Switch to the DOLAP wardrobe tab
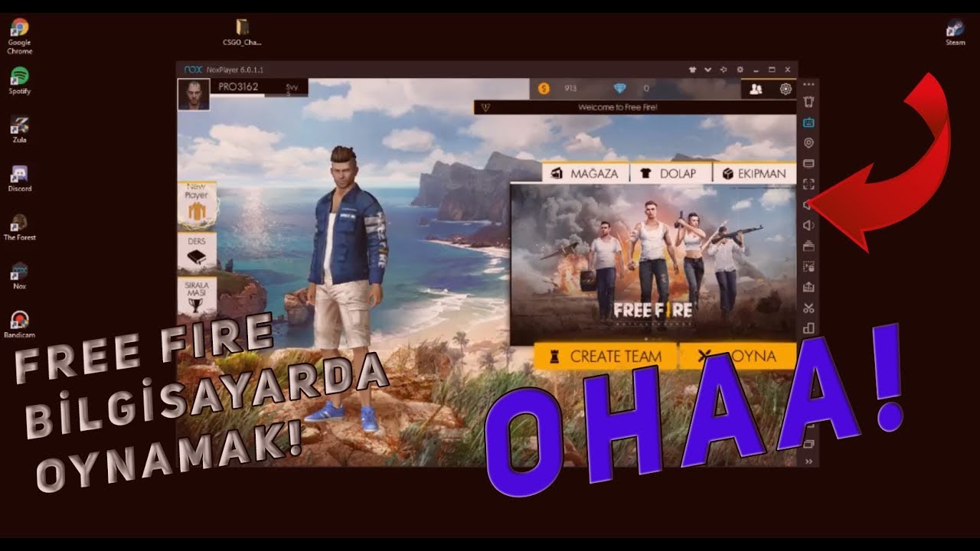This screenshot has height=551, width=980. 671,174
